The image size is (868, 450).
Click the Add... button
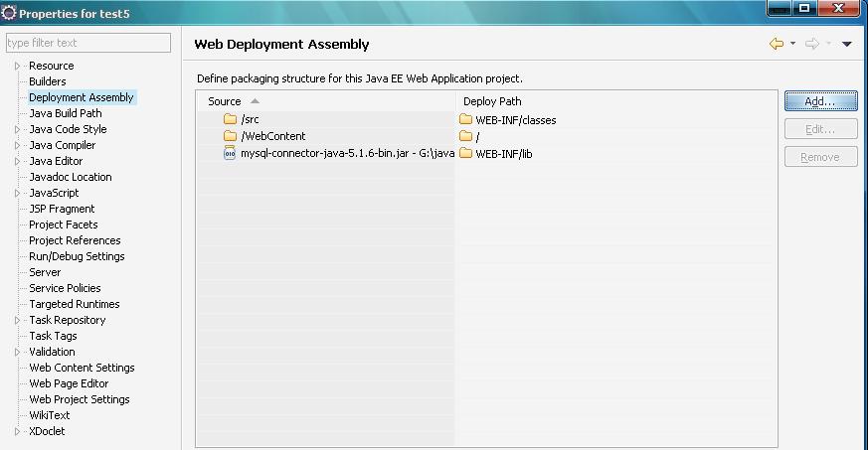[x=821, y=101]
